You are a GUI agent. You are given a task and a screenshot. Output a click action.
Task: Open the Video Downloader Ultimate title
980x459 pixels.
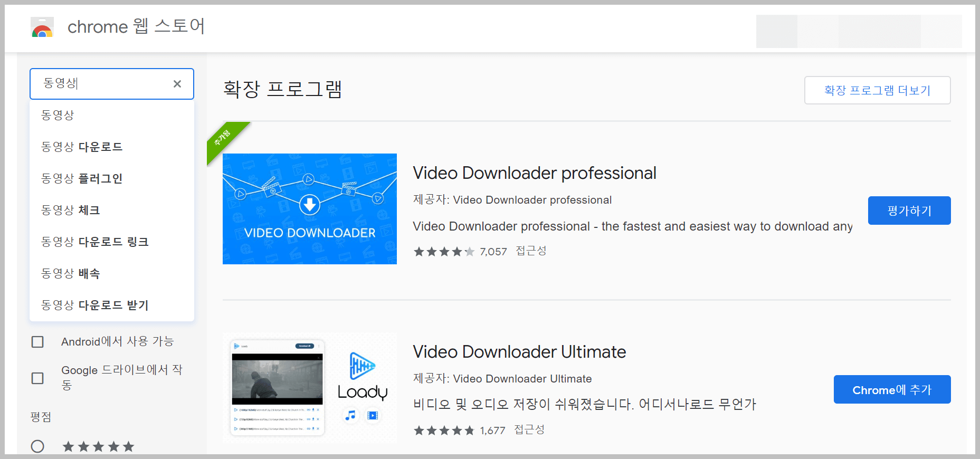pyautogui.click(x=519, y=352)
